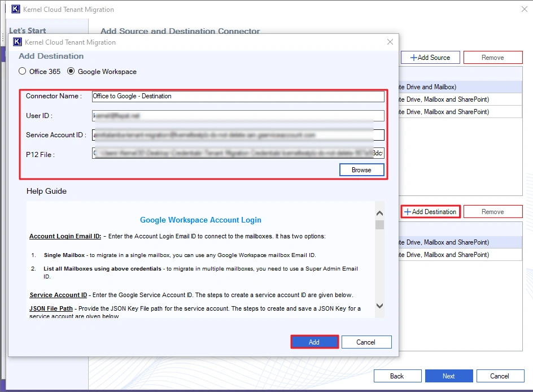Click the scroll-up arrow in the Help Guide
Viewport: 533px width, 392px height.
point(379,214)
